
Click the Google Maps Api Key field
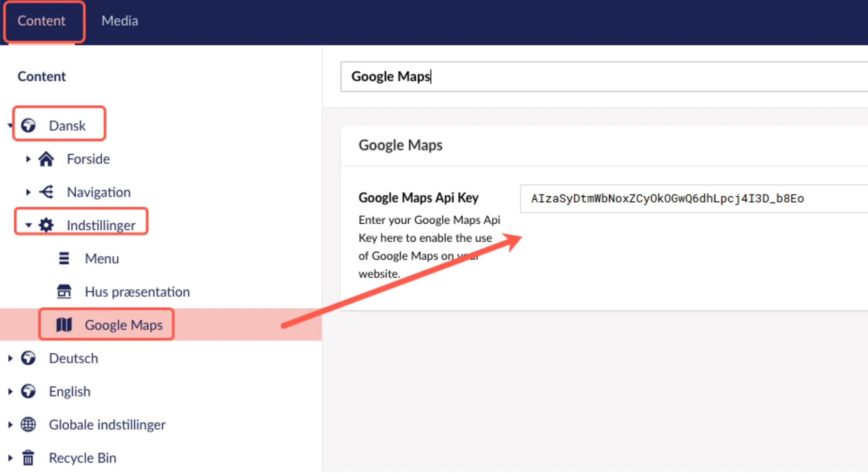point(693,199)
